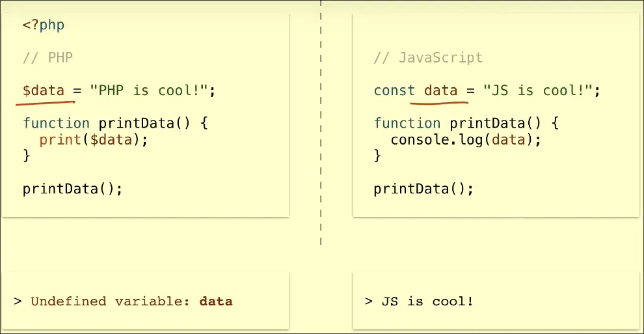Screen dimensions: 644x334
Task: Click the printData() call in PHP panel
Action: click(72, 189)
